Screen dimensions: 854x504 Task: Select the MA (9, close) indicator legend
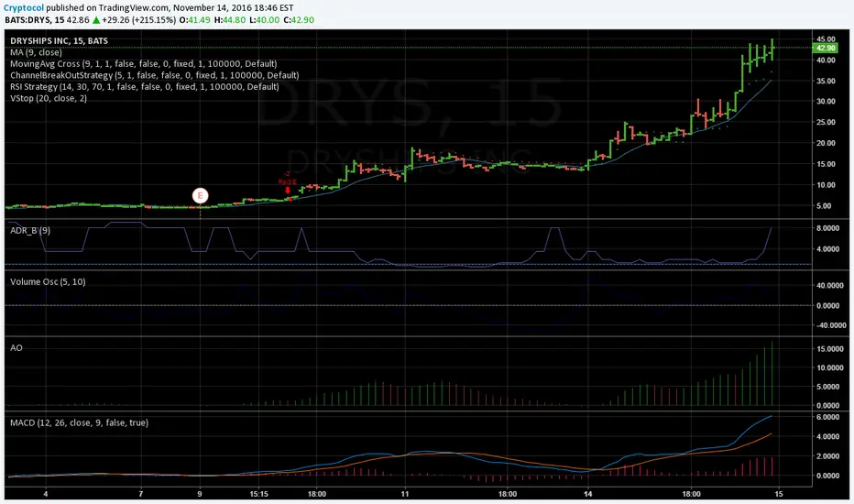36,52
